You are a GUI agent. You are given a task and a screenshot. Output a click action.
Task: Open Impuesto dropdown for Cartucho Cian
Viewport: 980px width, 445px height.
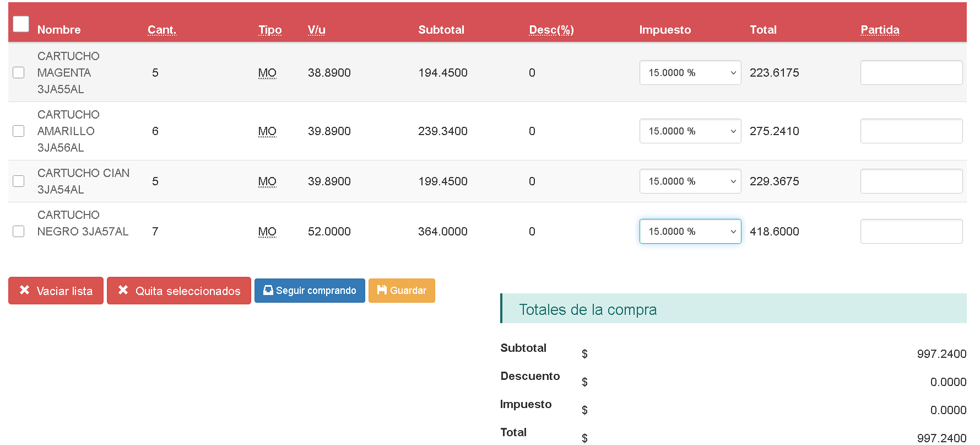click(690, 181)
